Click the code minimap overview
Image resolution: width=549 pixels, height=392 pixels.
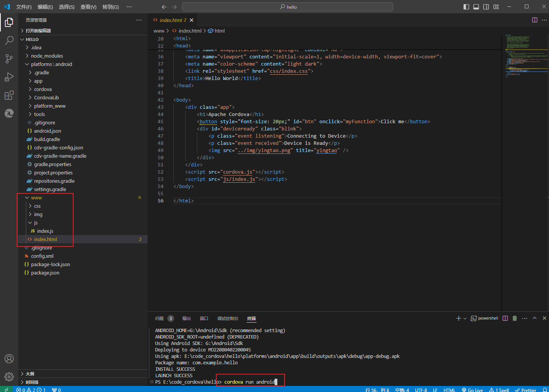point(525,172)
